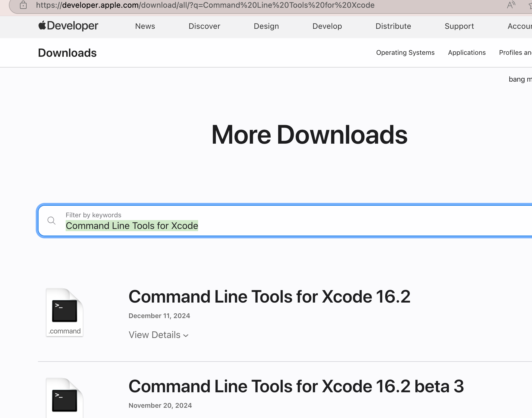Image resolution: width=532 pixels, height=418 pixels.
Task: Open the Develop navigation item
Action: click(327, 26)
